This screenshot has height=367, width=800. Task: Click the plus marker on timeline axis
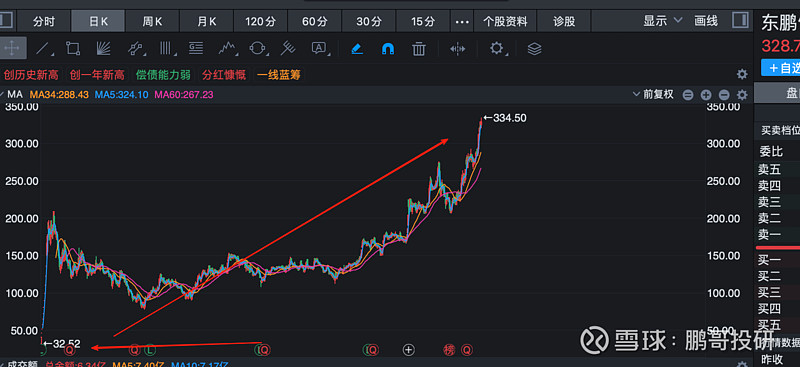[x=409, y=350]
